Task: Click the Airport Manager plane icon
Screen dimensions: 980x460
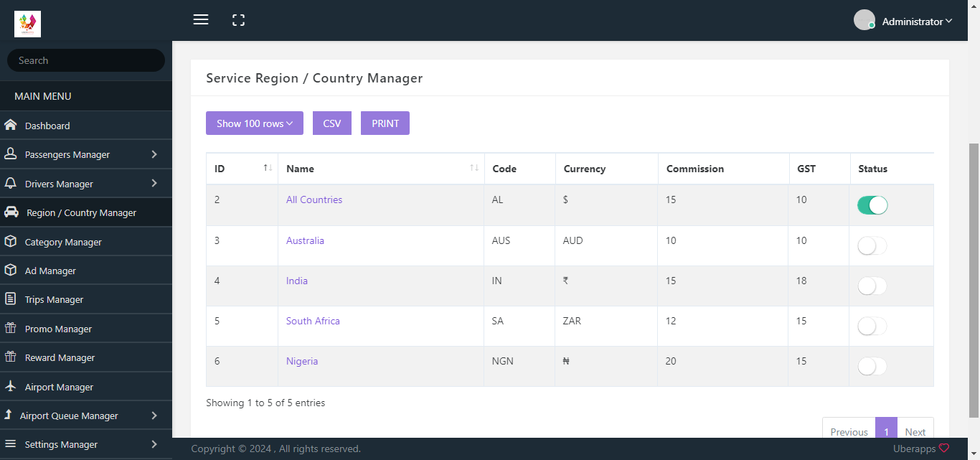Action: pyautogui.click(x=11, y=386)
